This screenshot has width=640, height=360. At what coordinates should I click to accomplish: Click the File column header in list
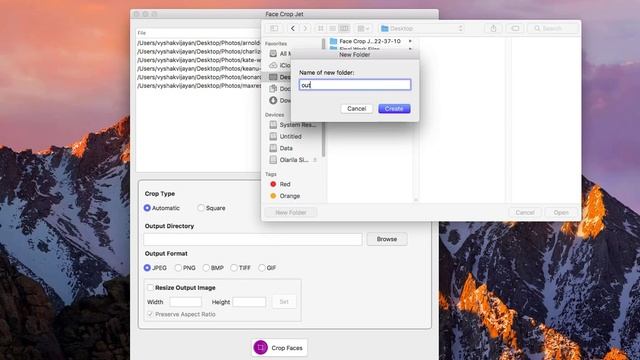(199, 33)
